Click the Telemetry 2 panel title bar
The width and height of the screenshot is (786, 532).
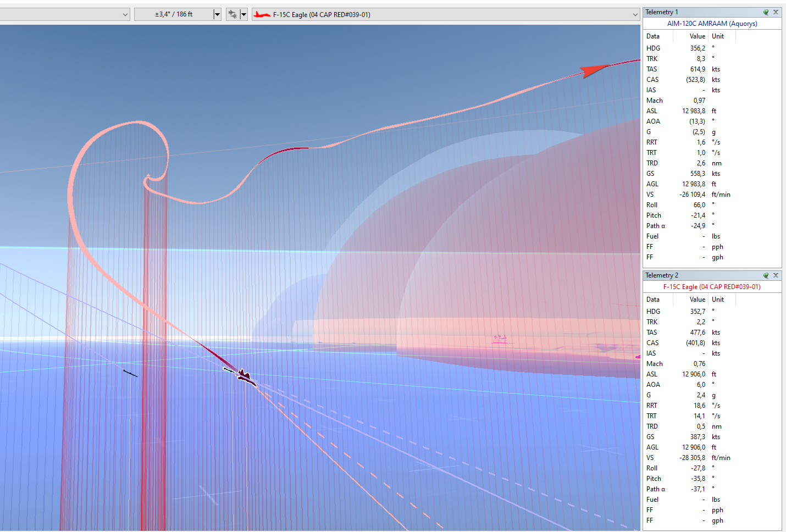pyautogui.click(x=712, y=275)
